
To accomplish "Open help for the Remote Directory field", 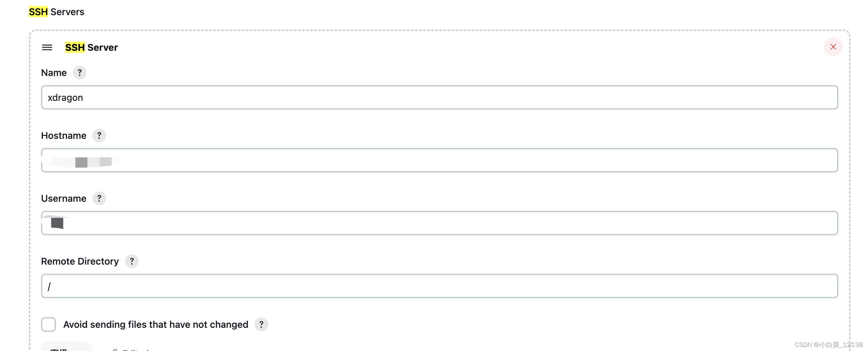I will [132, 261].
